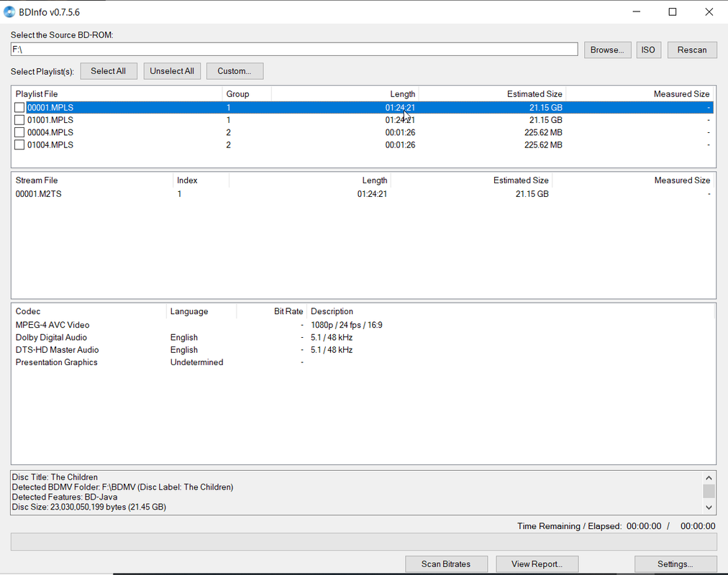Sort playlists by Length column header
Screen dimensions: 728x575
tap(345, 93)
